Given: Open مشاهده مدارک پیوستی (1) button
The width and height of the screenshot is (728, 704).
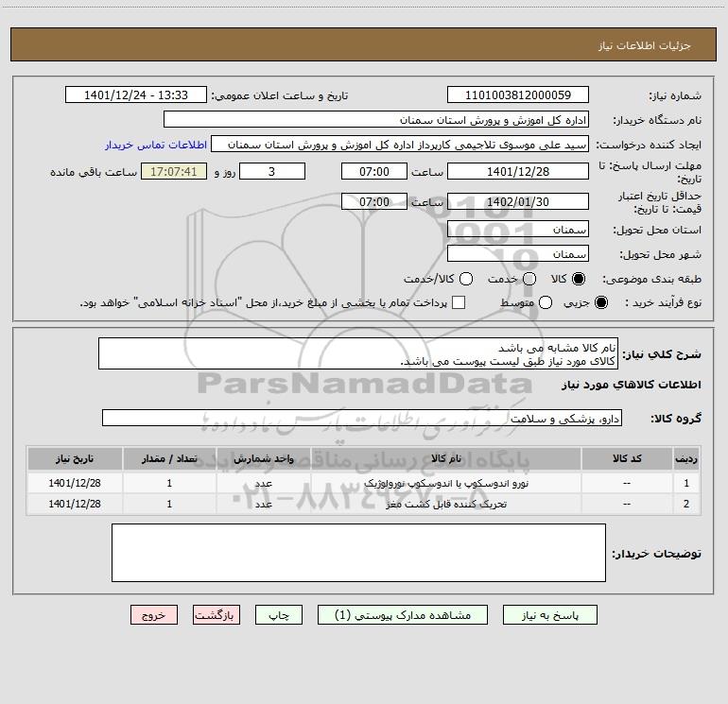Looking at the screenshot, I should point(403,615).
